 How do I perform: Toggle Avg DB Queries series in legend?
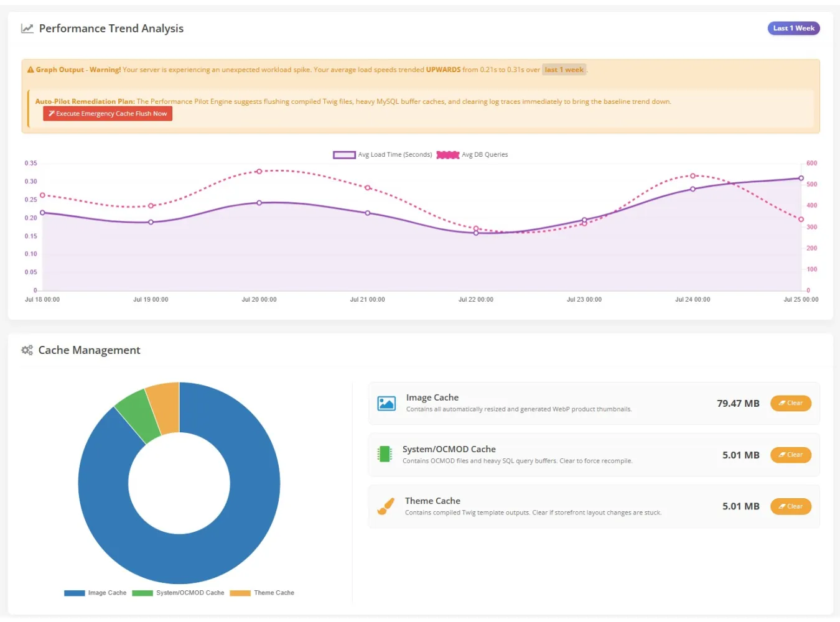point(472,155)
